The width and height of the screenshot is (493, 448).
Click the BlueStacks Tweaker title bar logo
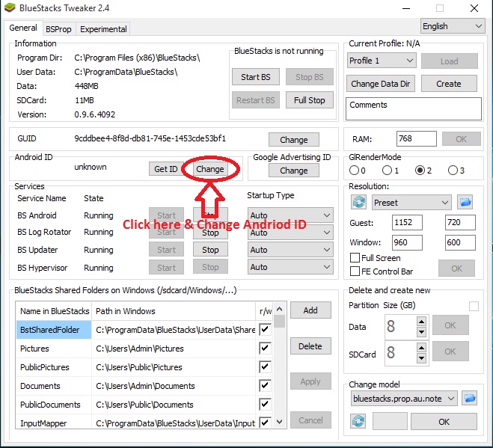pos(10,7)
